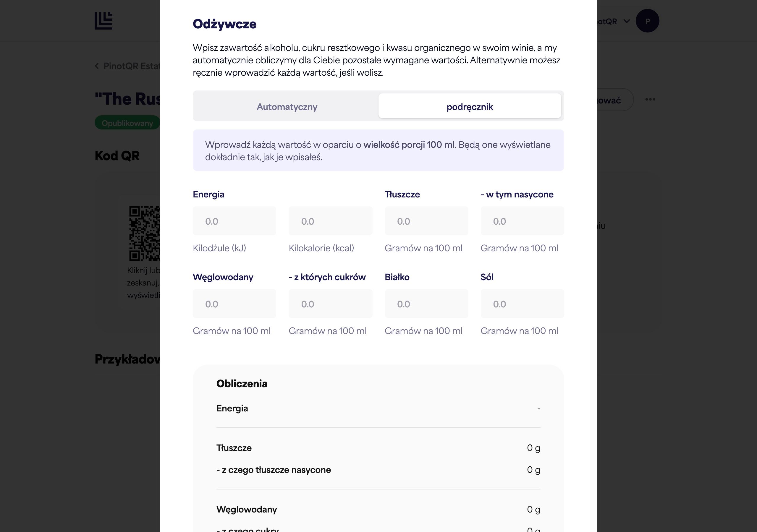Click the z których cukrów input field

[x=330, y=304]
